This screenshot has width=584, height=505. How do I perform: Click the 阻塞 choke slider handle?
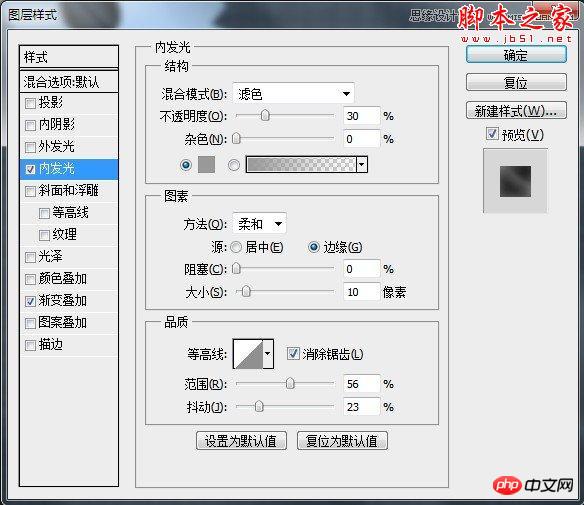pyautogui.click(x=236, y=268)
